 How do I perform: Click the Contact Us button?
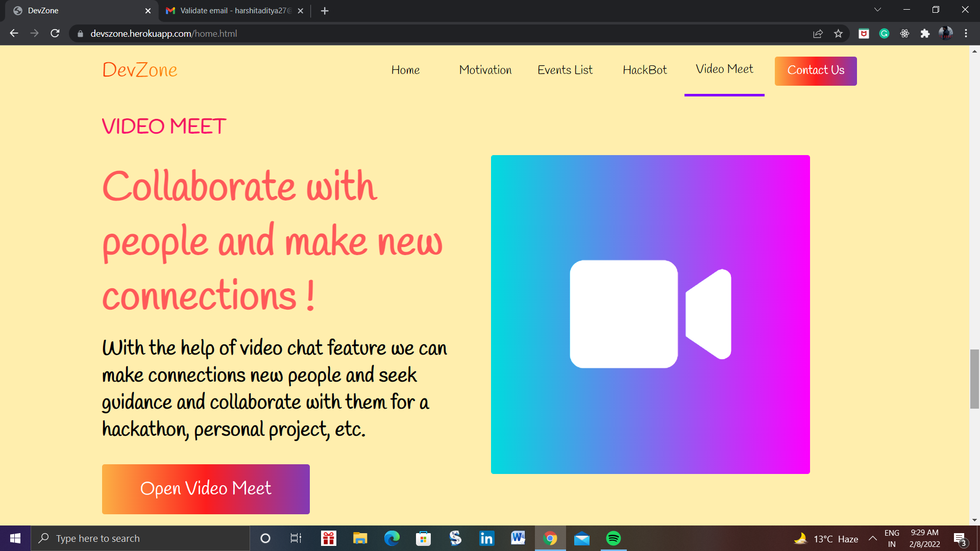coord(815,71)
